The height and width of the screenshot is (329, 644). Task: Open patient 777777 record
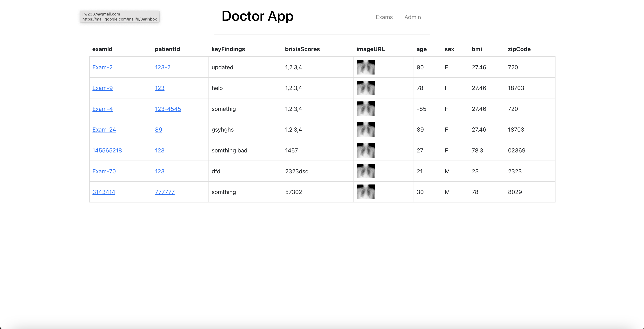click(x=164, y=192)
